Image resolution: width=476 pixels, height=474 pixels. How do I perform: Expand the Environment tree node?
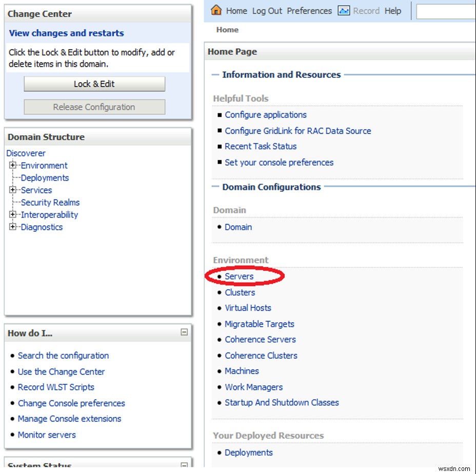click(12, 165)
